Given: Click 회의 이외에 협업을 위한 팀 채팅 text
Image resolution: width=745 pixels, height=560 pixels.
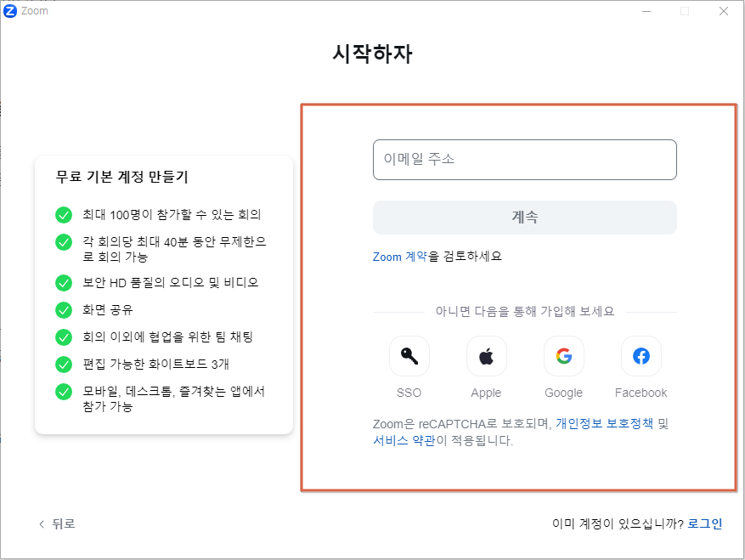Looking at the screenshot, I should point(167,337).
